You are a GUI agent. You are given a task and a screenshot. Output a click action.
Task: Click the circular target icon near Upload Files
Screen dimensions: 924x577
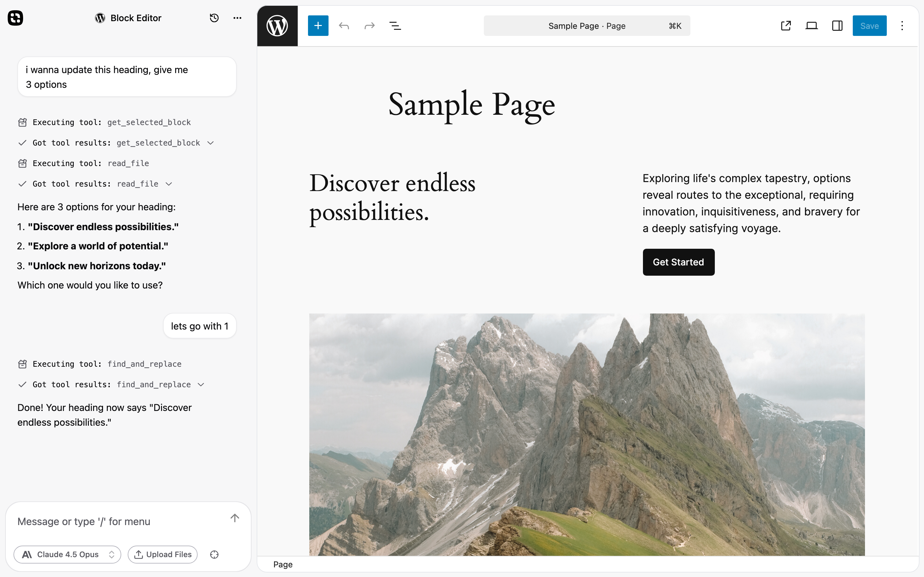(x=214, y=555)
